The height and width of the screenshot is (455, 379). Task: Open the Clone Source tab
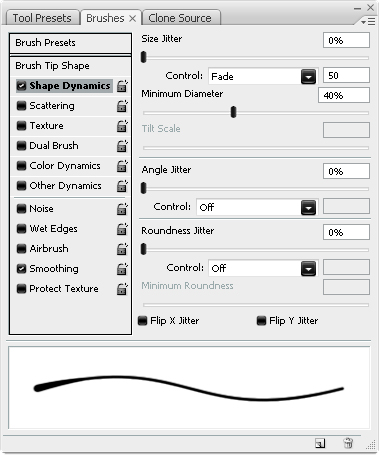180,18
